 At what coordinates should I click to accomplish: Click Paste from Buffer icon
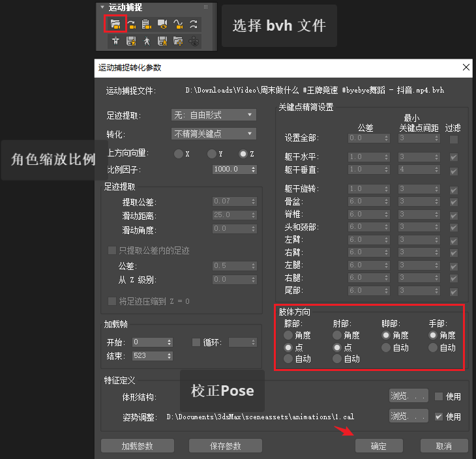pos(147,24)
